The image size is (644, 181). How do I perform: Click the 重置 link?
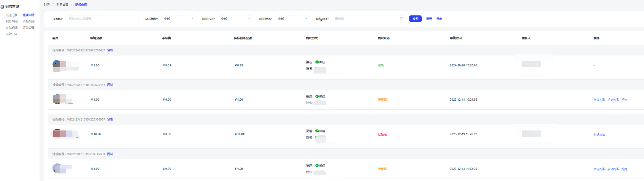click(x=429, y=19)
